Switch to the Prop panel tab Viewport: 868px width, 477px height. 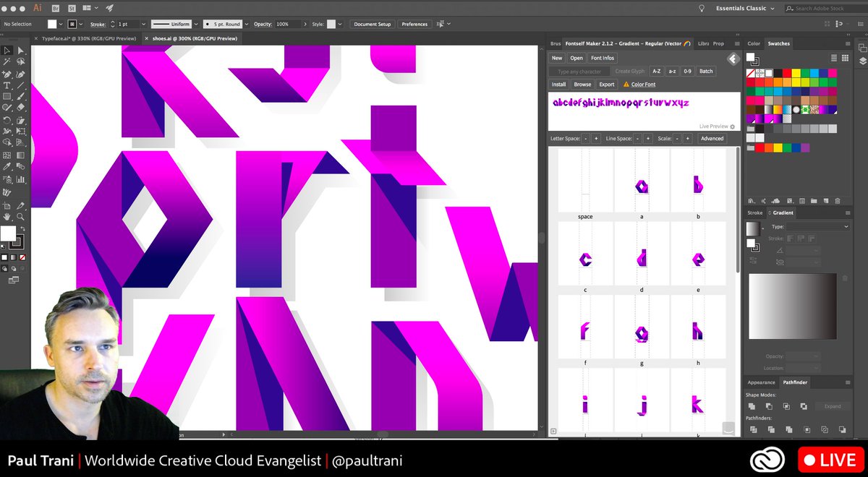pos(718,43)
